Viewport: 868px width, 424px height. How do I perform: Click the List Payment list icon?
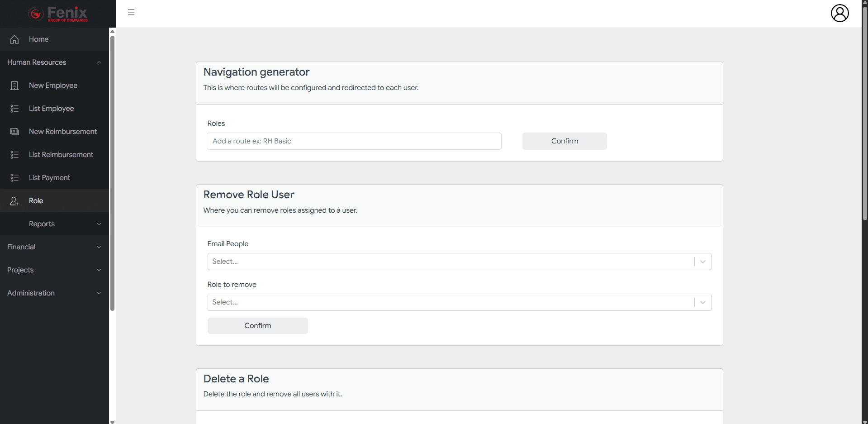pos(14,178)
